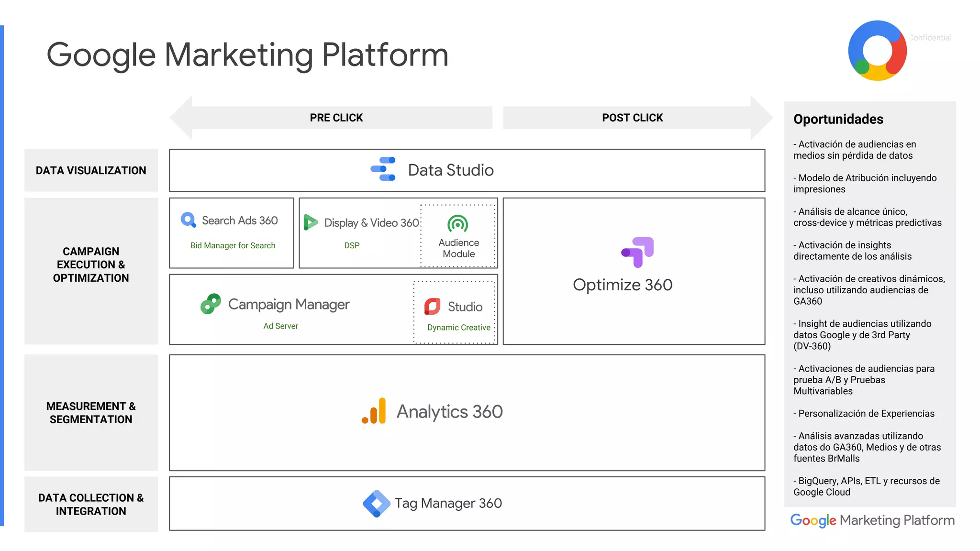Click the Dynamic Creative subtitle
Viewport: 980px width, 551px height.
(459, 328)
